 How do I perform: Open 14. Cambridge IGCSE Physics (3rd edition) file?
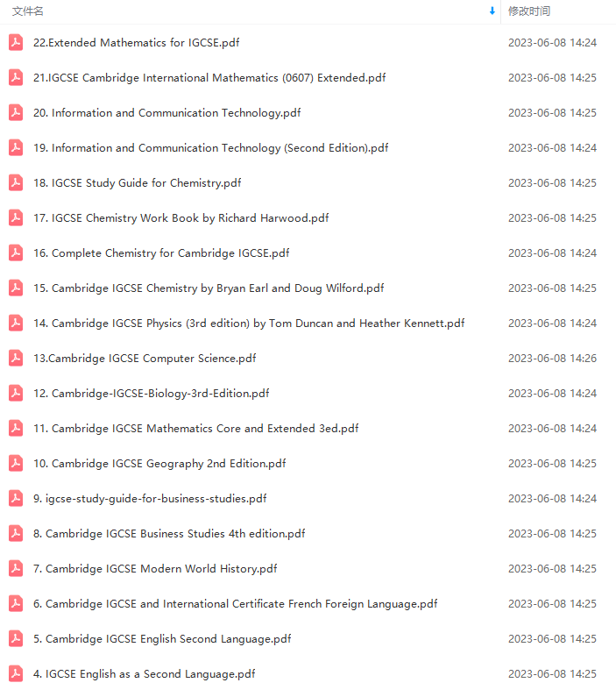[249, 324]
